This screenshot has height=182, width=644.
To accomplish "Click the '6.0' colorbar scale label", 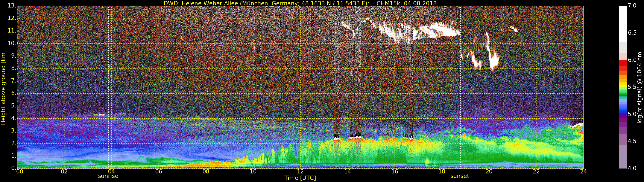I will tap(632, 60).
